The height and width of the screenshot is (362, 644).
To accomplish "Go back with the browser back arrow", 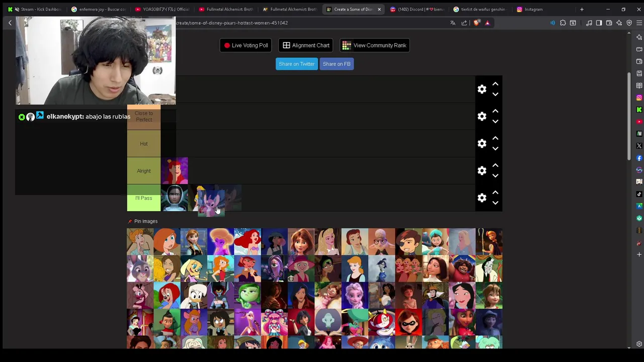I will tap(10, 23).
